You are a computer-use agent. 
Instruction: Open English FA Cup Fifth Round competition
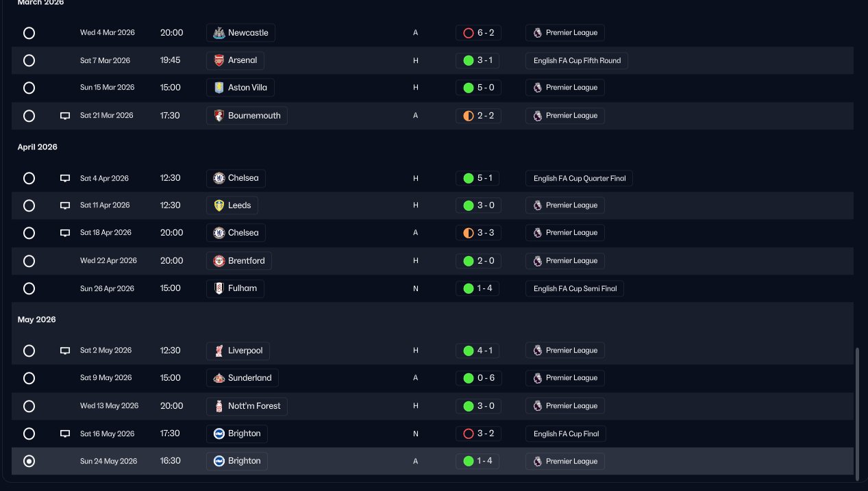coord(577,60)
